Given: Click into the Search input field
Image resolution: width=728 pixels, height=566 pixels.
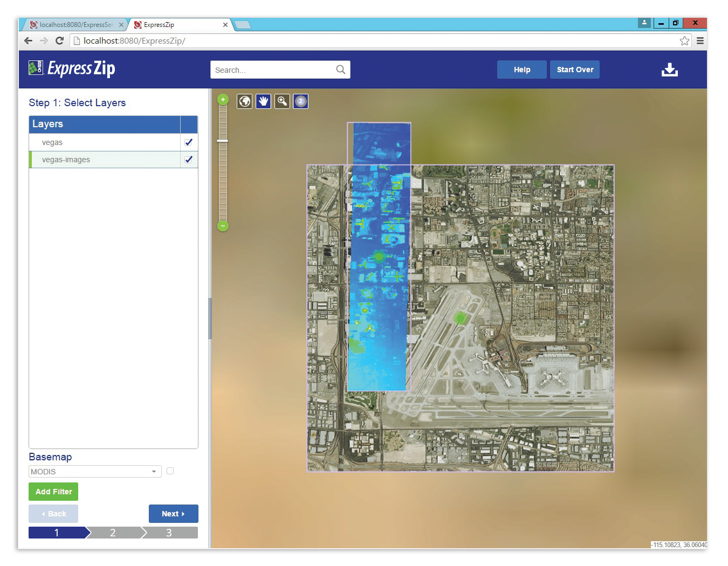Looking at the screenshot, I should pyautogui.click(x=272, y=70).
